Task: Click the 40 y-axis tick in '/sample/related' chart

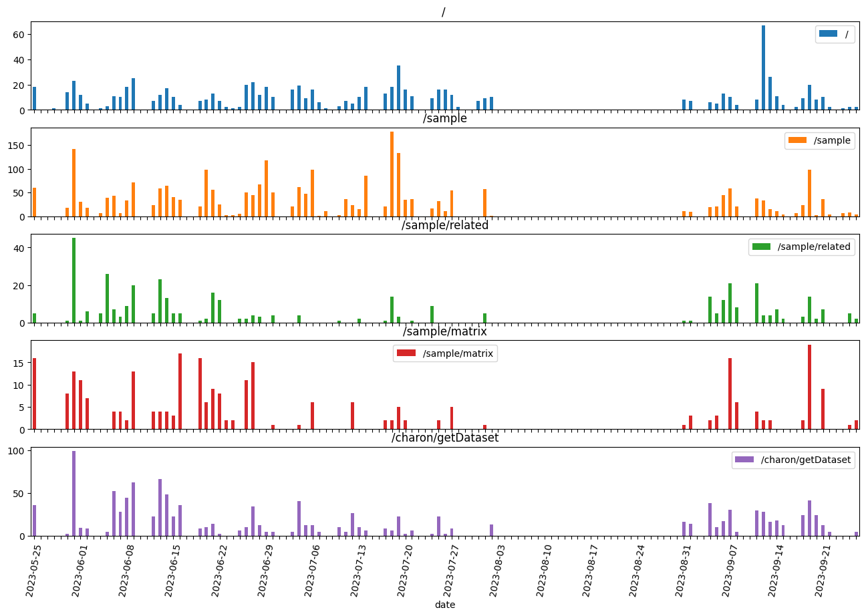Action: pyautogui.click(x=20, y=248)
